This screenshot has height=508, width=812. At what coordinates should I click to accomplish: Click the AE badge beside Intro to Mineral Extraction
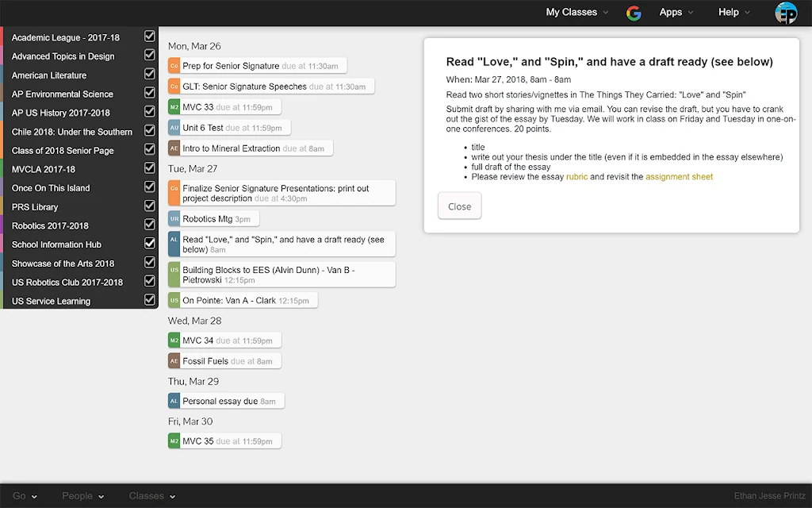click(174, 148)
